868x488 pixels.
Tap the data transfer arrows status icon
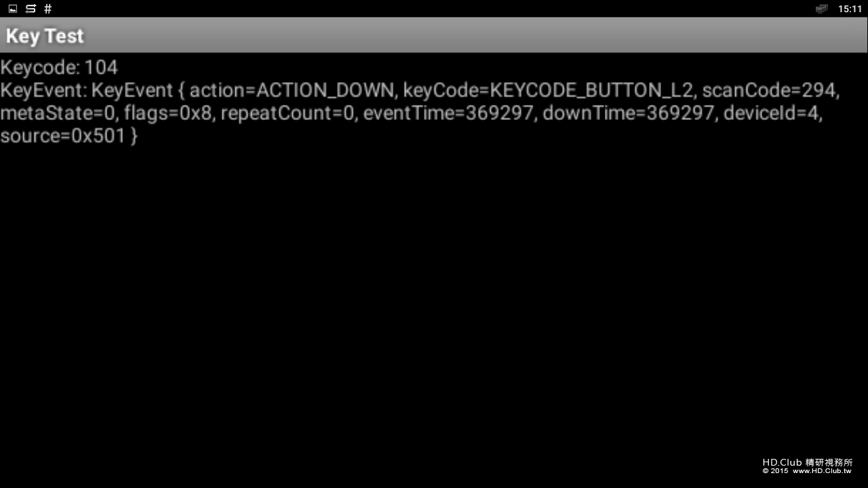click(x=31, y=9)
